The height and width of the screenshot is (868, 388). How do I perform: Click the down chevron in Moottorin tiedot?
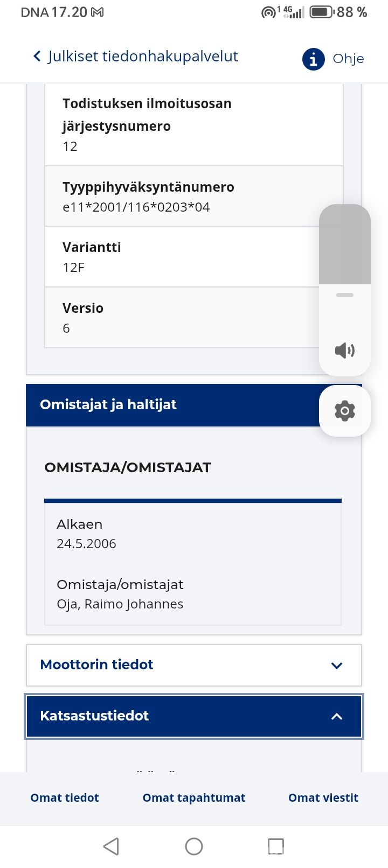coord(337,666)
